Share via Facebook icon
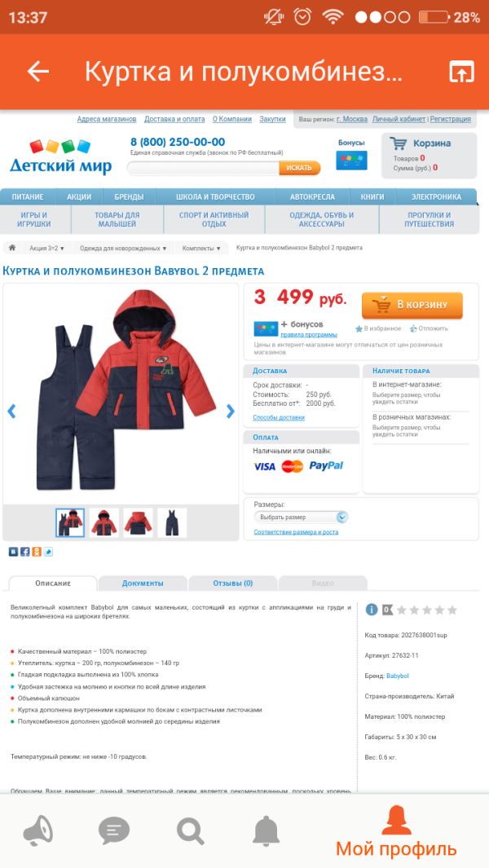The height and width of the screenshot is (868, 489). click(x=25, y=551)
